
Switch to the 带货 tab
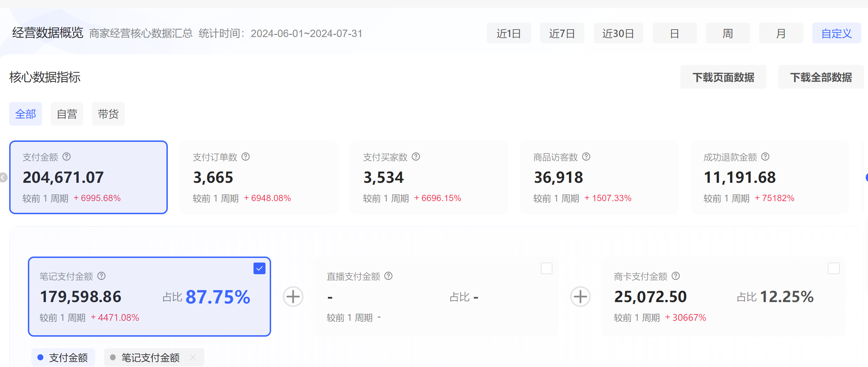tap(108, 114)
